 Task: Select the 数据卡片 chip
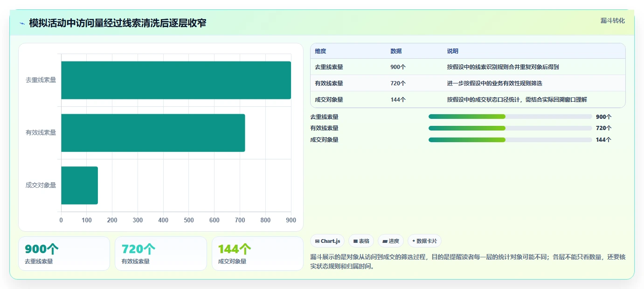coord(424,241)
